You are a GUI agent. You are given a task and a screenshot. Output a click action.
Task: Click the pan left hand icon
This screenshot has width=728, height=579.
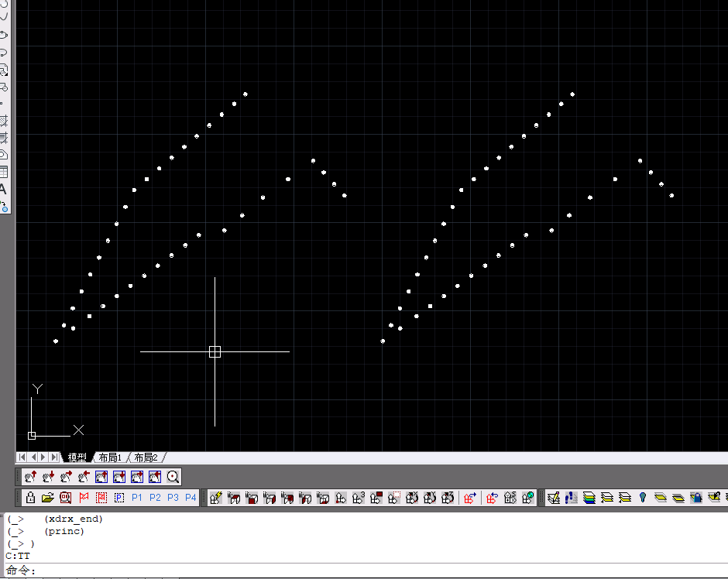(84, 477)
